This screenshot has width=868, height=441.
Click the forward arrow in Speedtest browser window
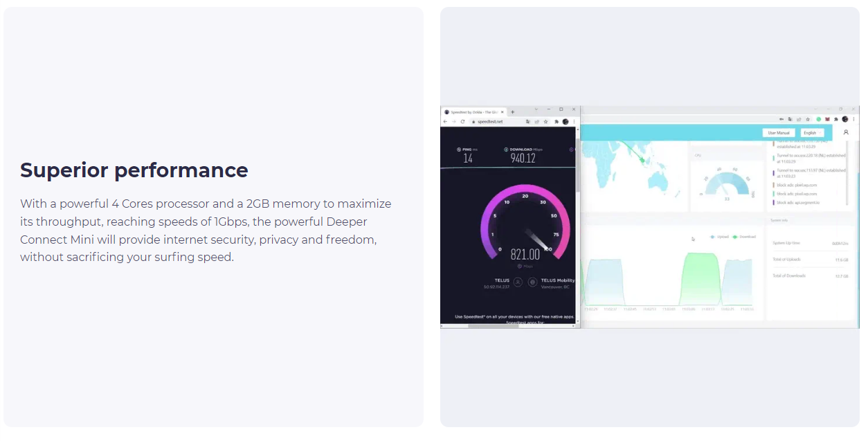(453, 121)
